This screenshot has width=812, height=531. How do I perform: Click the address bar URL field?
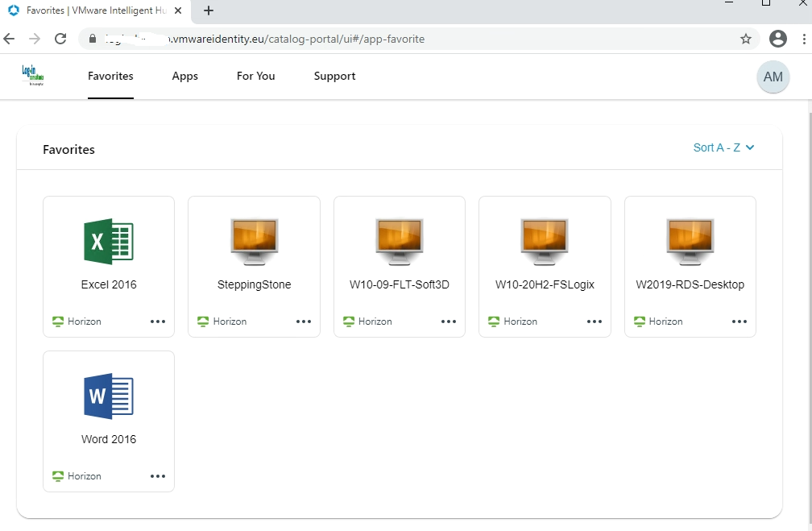[403, 39]
